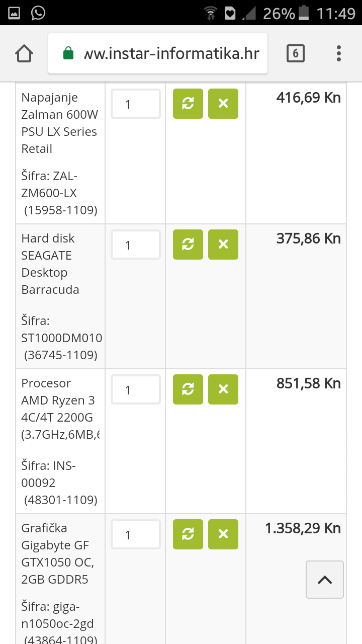Viewport: 362px width, 644px height.
Task: Tap the WhatsApp notification icon in status bar
Action: tap(38, 13)
